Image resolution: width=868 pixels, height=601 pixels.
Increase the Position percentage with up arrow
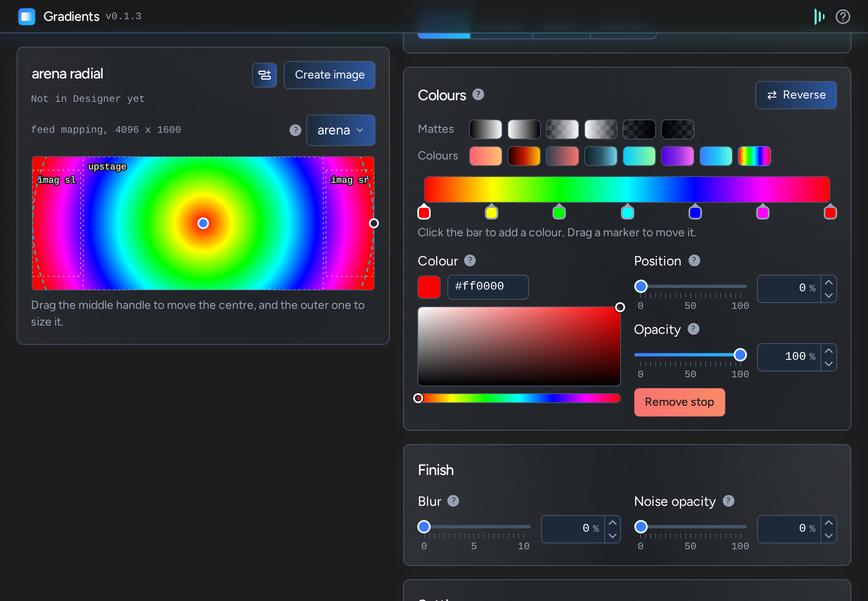tap(829, 282)
